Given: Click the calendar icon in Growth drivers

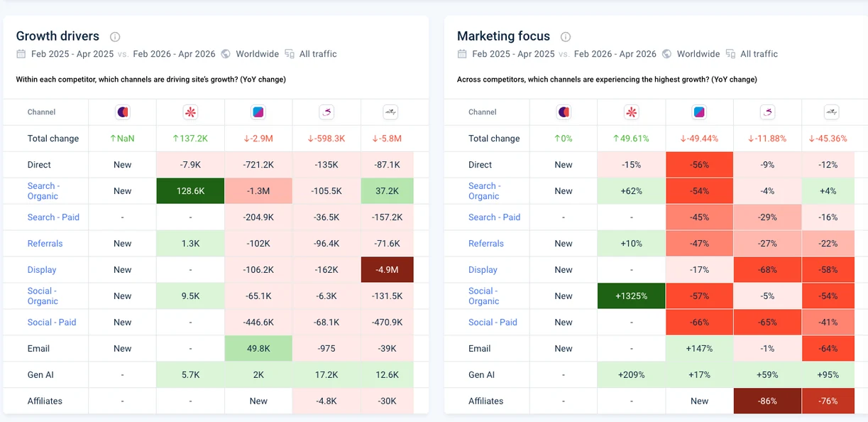Looking at the screenshot, I should coord(21,54).
